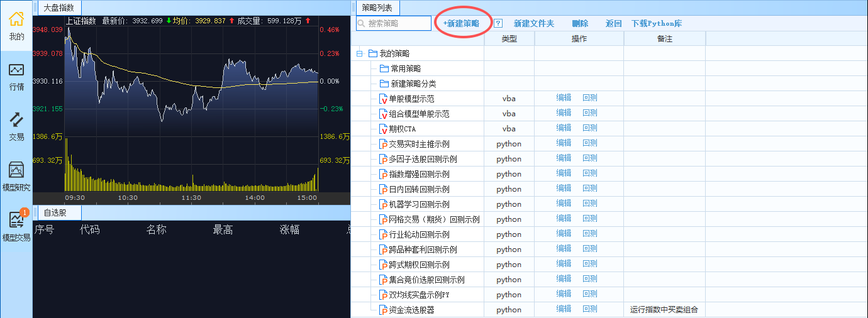Click 编辑 for 双均线实盘示例PY

coord(564,293)
